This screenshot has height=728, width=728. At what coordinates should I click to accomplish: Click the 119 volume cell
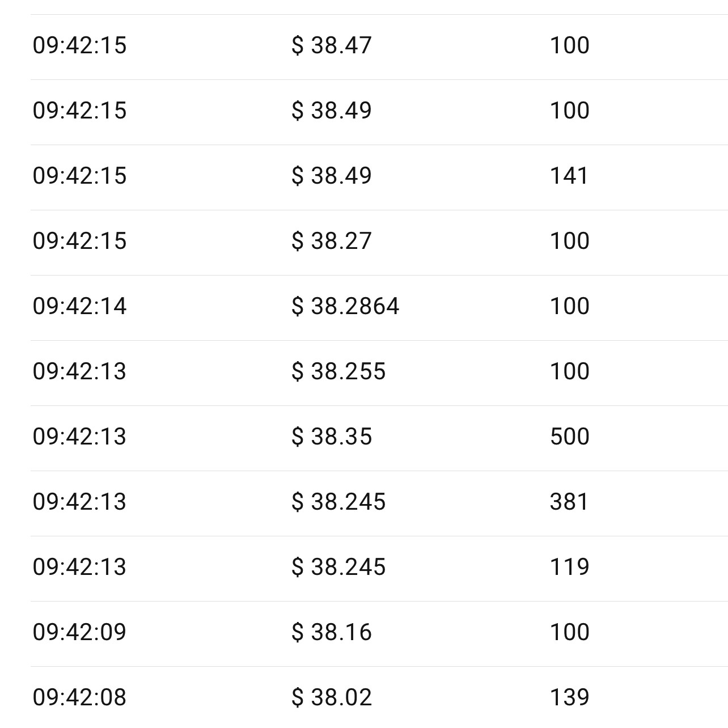pos(569,567)
